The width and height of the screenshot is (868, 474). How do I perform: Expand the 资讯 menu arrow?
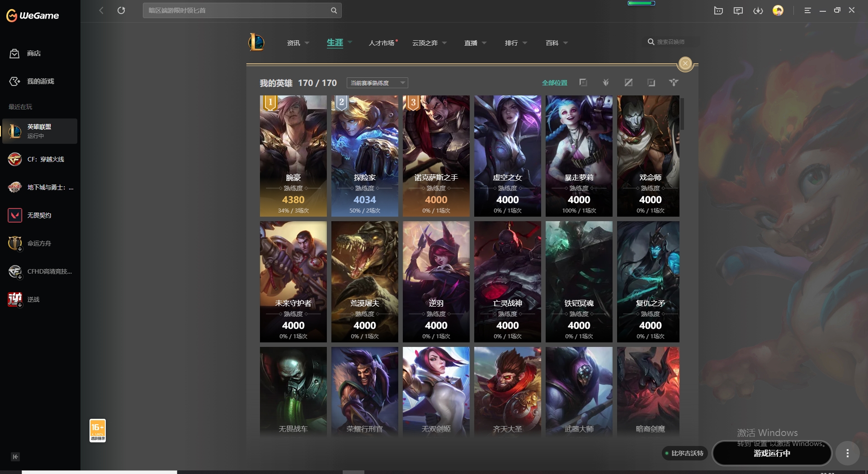307,43
